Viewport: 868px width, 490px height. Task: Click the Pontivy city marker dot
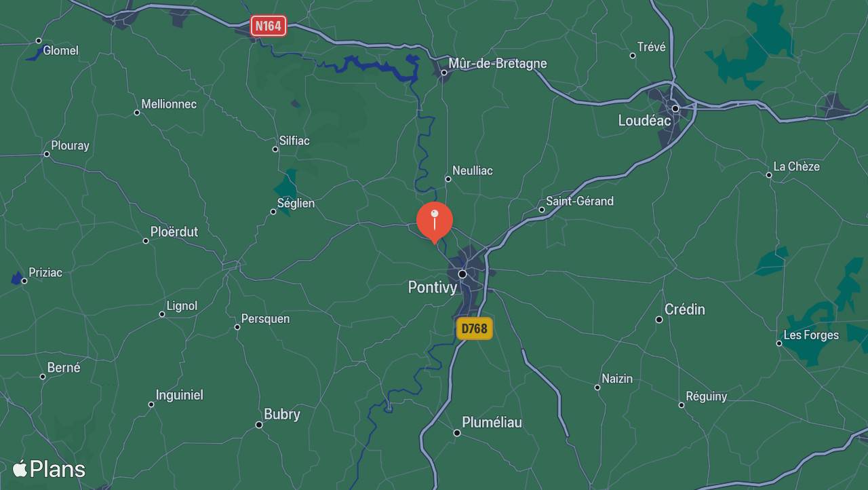point(462,274)
